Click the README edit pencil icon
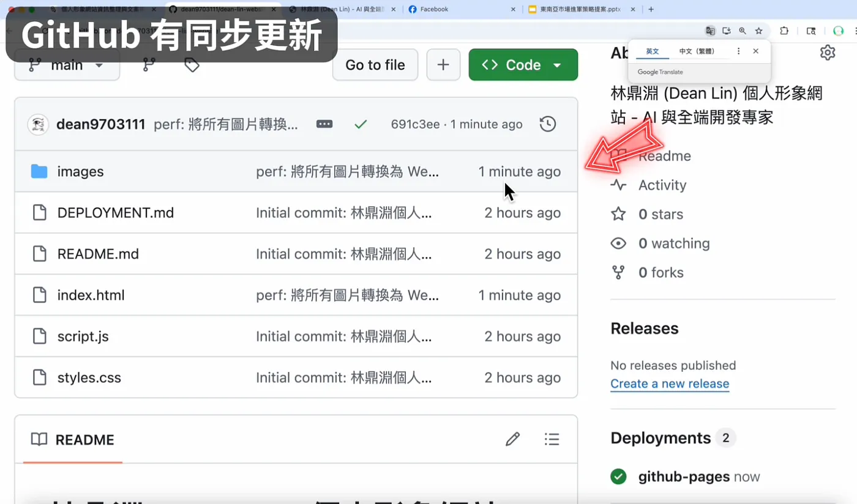Viewport: 857px width, 504px height. point(512,439)
